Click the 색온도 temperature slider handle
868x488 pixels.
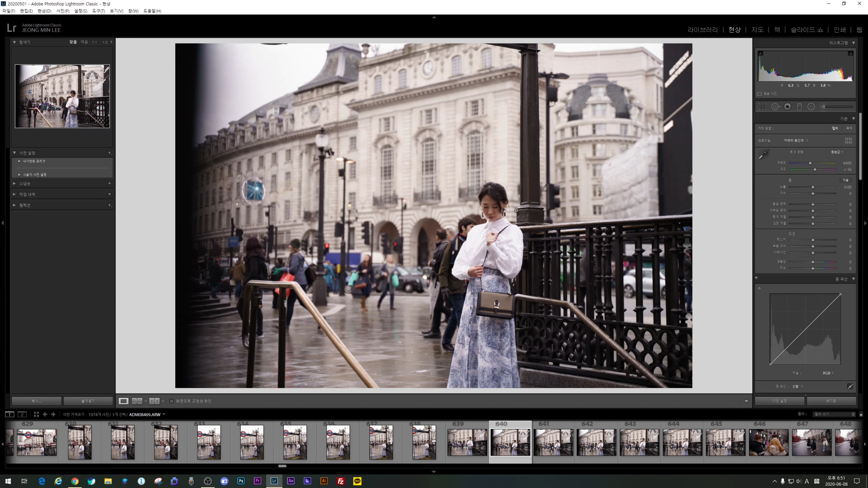[810, 163]
